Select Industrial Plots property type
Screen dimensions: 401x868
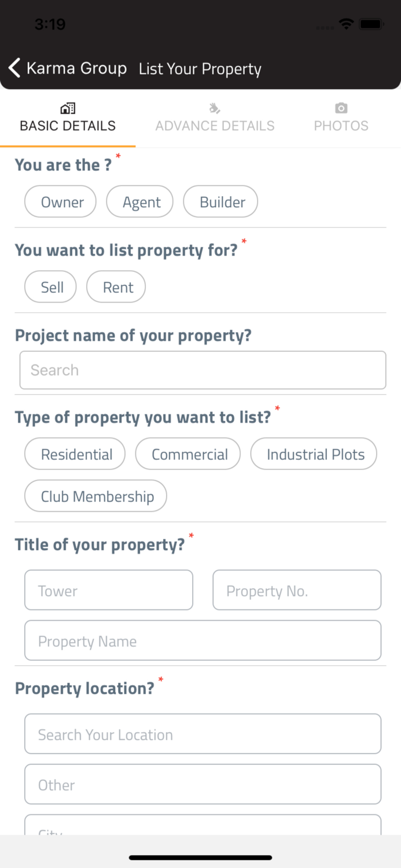coord(314,454)
